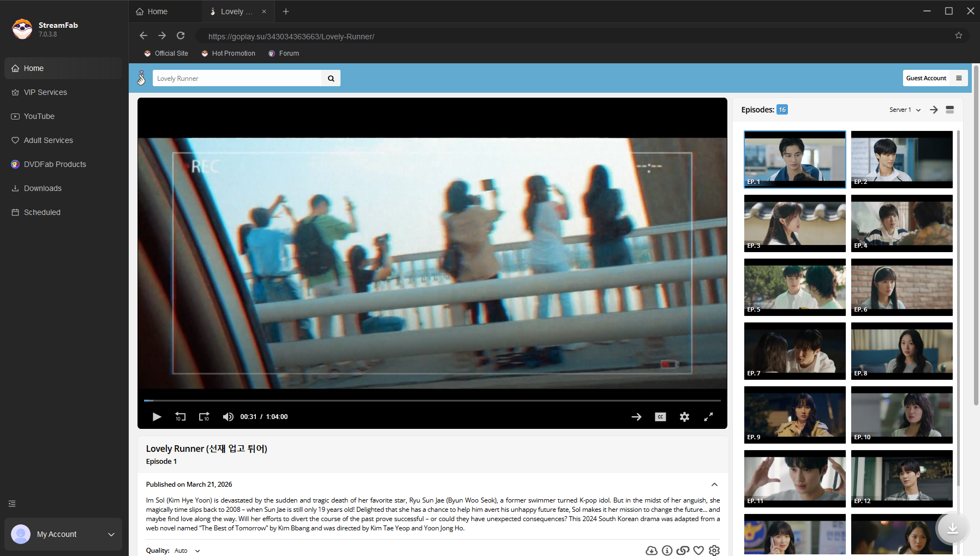Open the Home sidebar item
This screenshot has height=556, width=980.
pos(63,68)
